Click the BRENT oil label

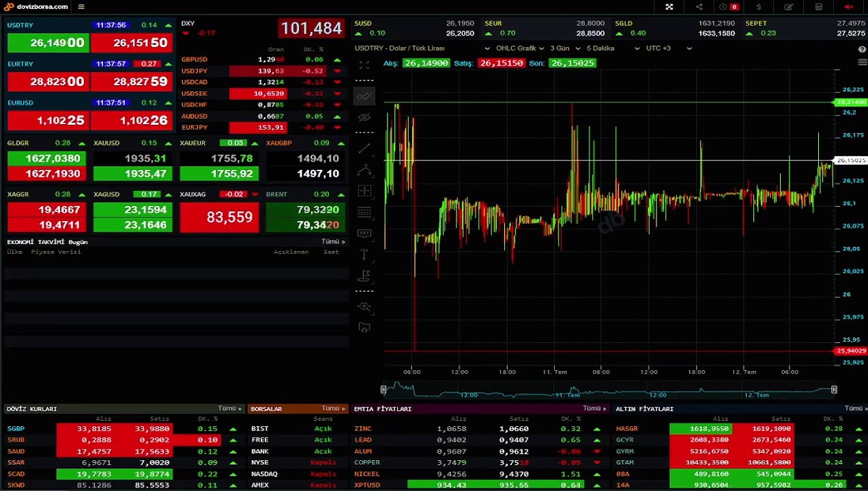[276, 194]
